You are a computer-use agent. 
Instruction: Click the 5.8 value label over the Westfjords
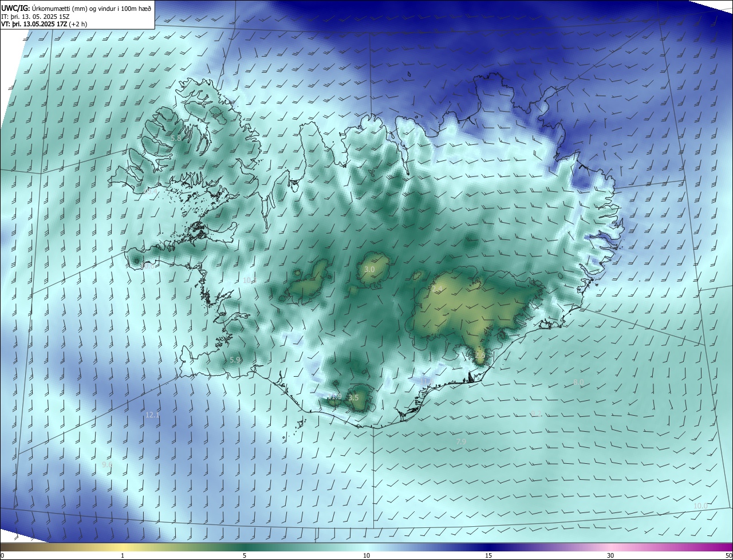coord(176,139)
